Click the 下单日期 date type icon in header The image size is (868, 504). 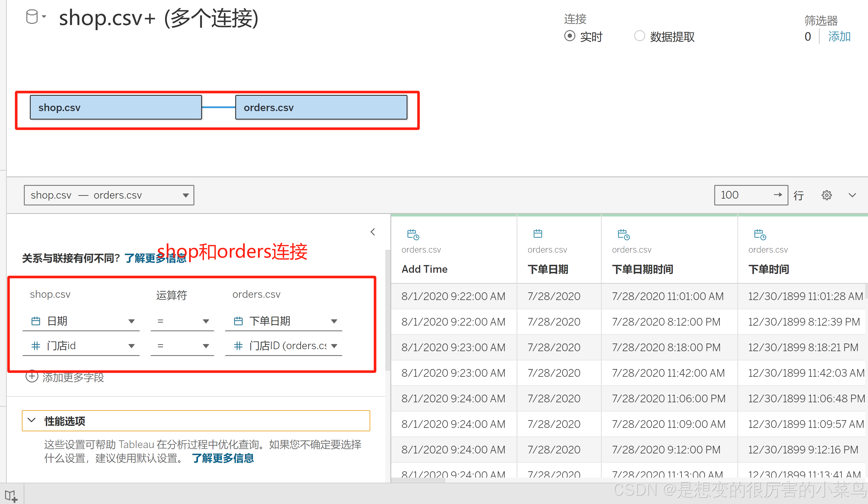click(x=537, y=234)
